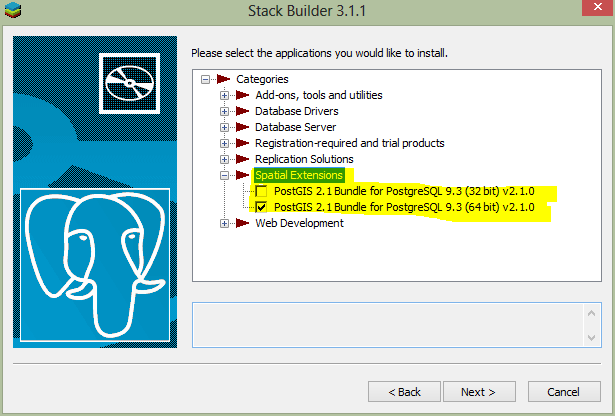Click the description box scroll up arrow

pyautogui.click(x=591, y=313)
